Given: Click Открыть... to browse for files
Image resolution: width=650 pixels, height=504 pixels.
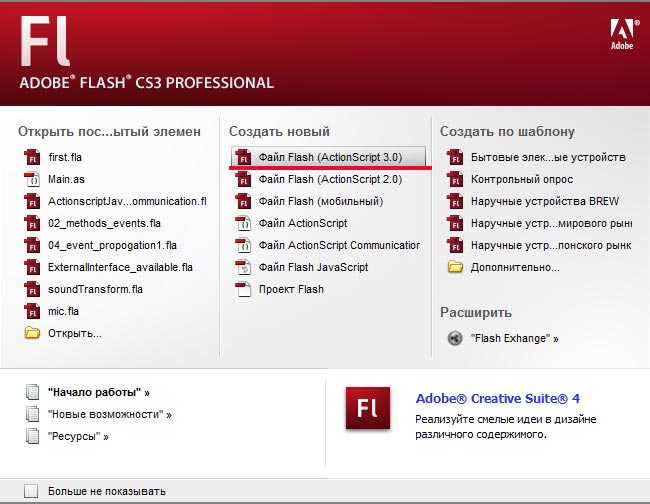Looking at the screenshot, I should pos(75,333).
